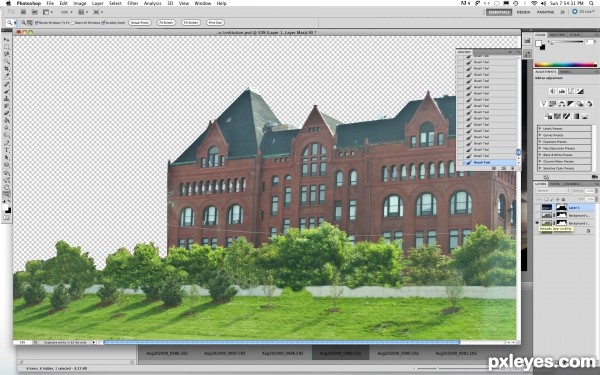Screen dimensions: 600x375
Task: Select the Layer 1 mask thumbnail
Action: coord(561,207)
